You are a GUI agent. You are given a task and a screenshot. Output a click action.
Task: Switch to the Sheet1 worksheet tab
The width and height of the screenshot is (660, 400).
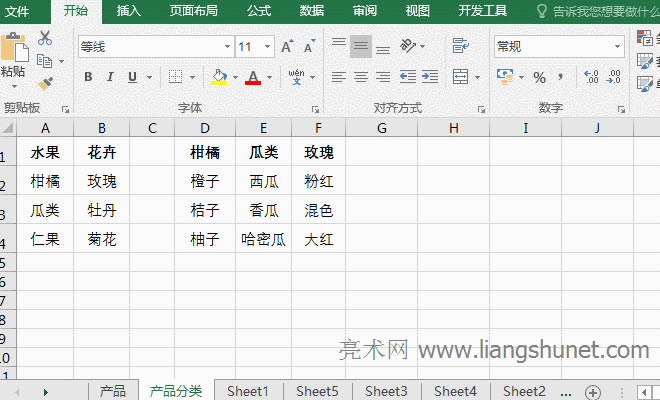tap(248, 391)
